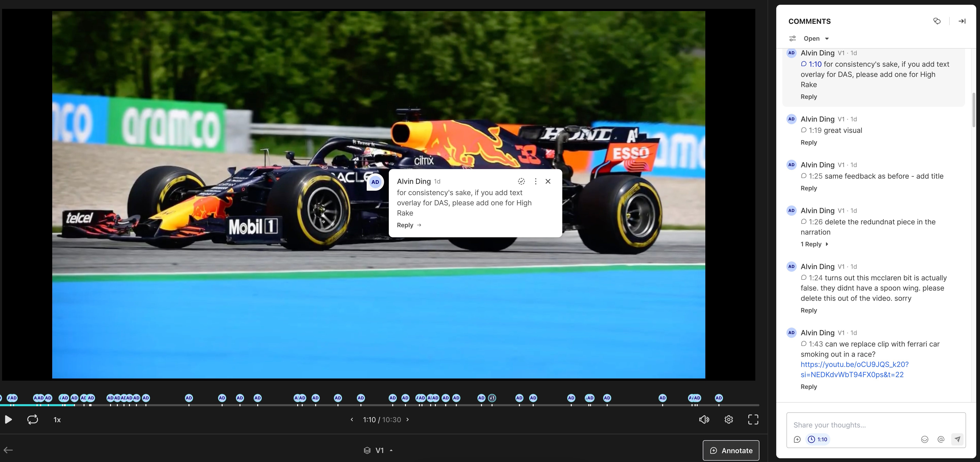This screenshot has width=980, height=462.
Task: Select Alvin Ding avatar on 1:26 comment
Action: (791, 210)
